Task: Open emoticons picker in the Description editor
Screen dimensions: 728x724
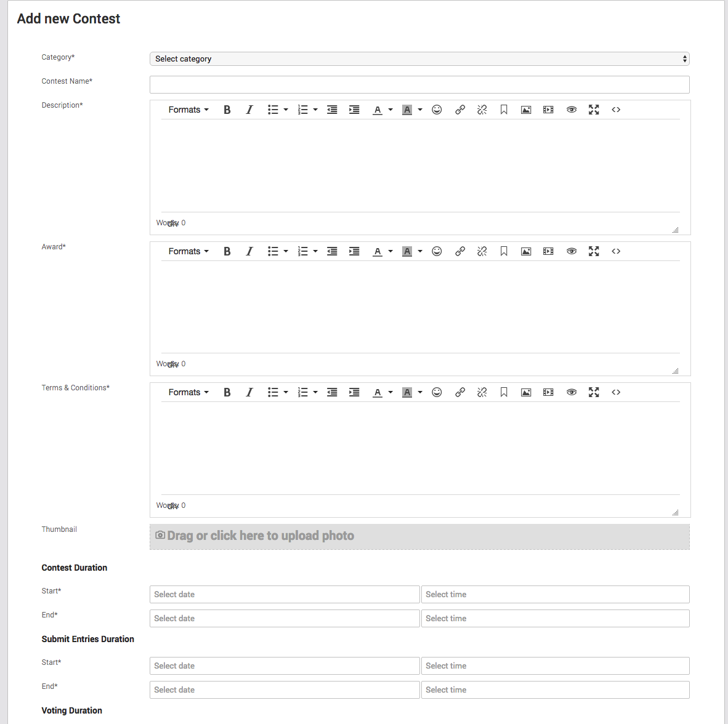Action: pyautogui.click(x=437, y=110)
